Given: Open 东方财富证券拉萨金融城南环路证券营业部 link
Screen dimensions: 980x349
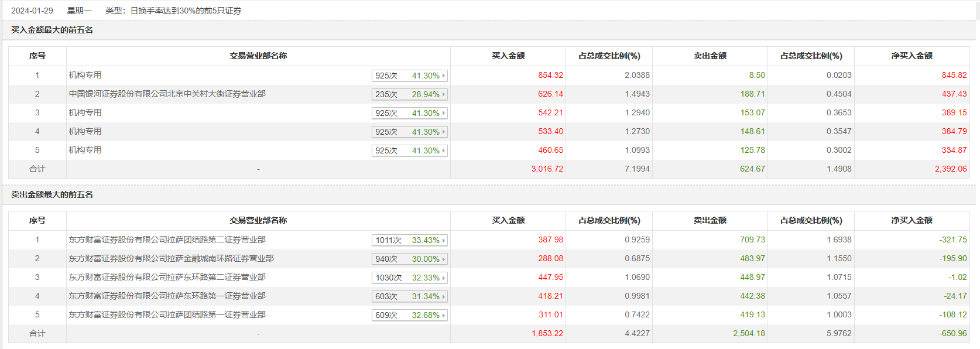Looking at the screenshot, I should point(171,258).
